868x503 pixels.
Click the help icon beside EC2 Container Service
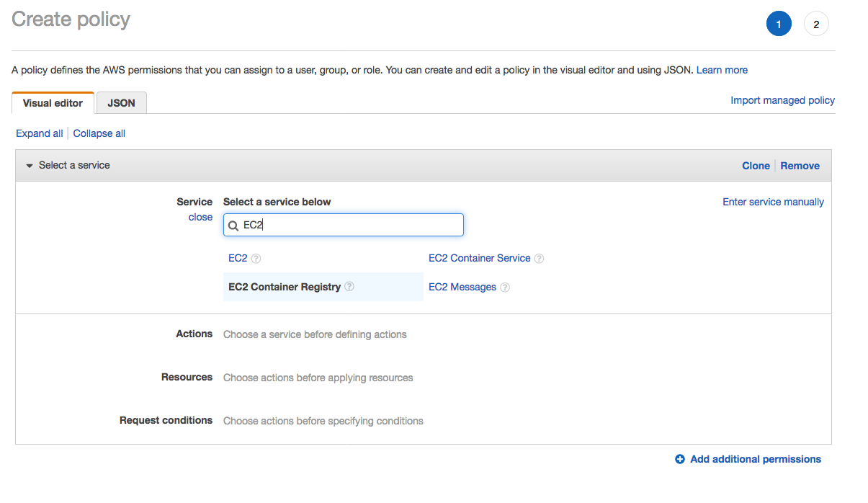(x=539, y=259)
